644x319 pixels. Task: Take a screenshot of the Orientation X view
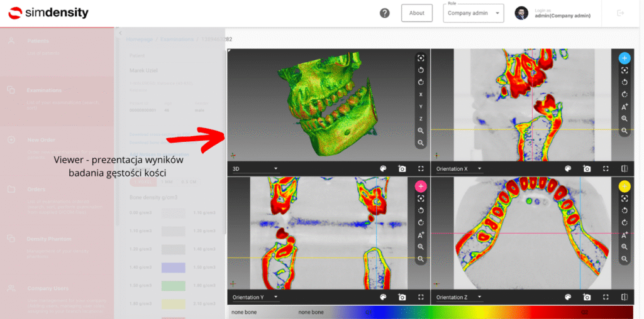(x=587, y=168)
